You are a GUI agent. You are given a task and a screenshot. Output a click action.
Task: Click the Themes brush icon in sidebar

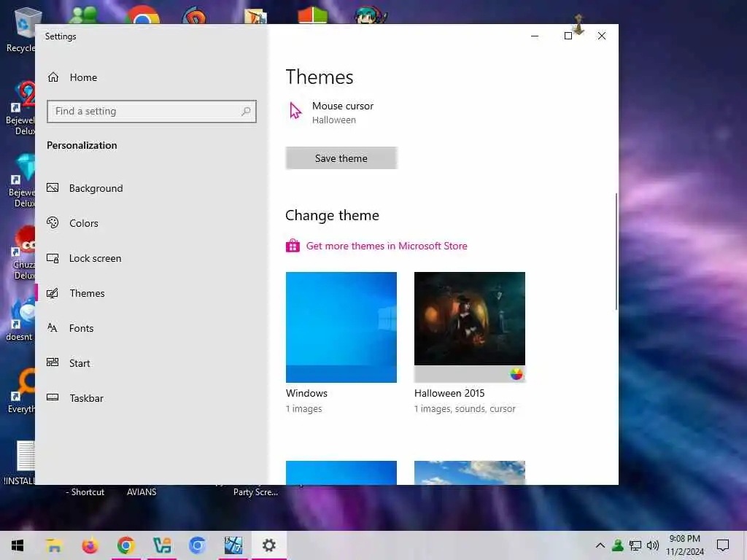click(x=53, y=293)
